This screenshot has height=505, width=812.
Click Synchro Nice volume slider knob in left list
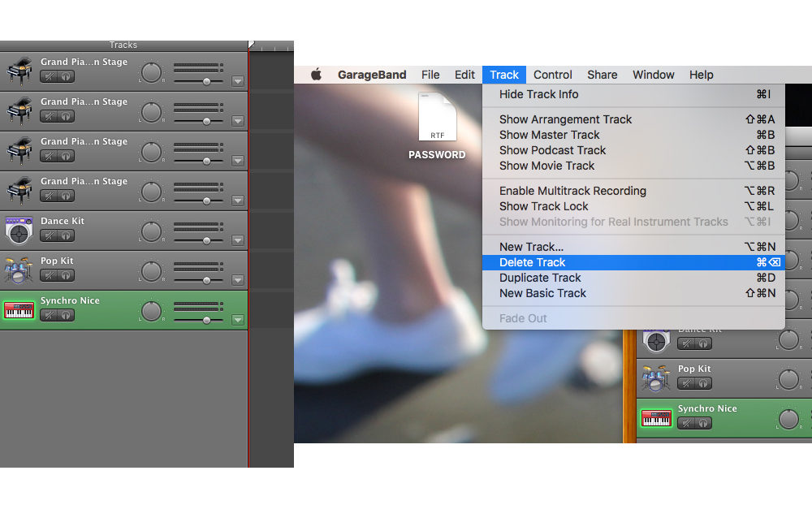point(206,321)
